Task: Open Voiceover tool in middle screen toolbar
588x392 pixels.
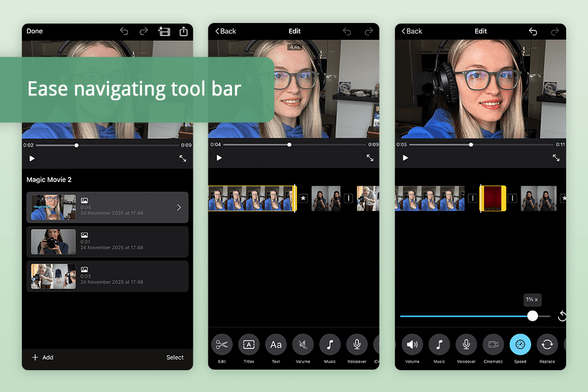Action: click(x=357, y=344)
